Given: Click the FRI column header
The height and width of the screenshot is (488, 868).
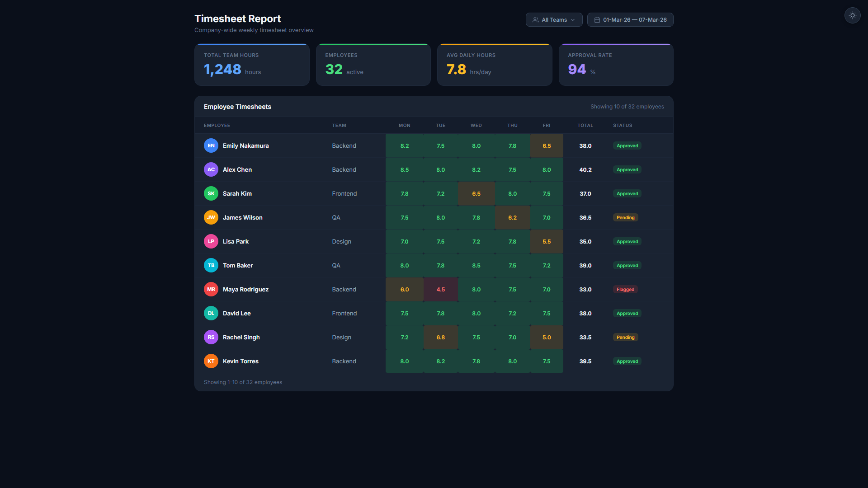Looking at the screenshot, I should pyautogui.click(x=547, y=126).
